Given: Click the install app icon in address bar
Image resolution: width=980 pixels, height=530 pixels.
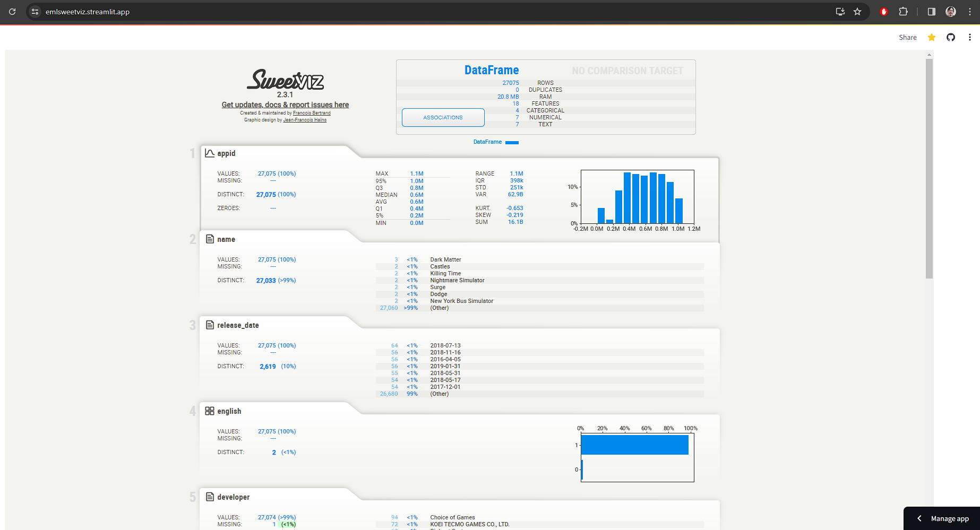Looking at the screenshot, I should (840, 11).
